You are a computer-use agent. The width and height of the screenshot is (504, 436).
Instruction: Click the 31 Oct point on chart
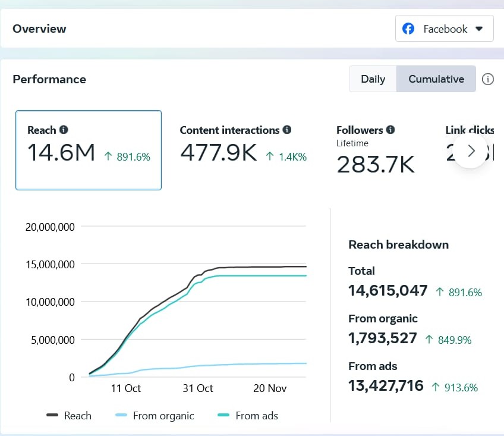(197, 275)
